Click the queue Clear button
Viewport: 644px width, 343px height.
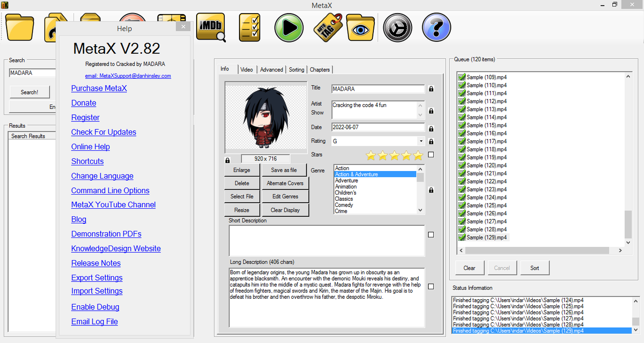(x=469, y=268)
